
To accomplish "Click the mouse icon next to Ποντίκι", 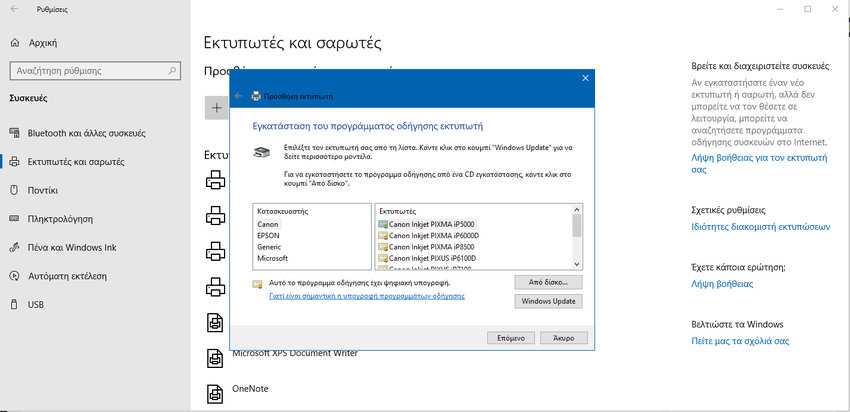I will tap(15, 190).
